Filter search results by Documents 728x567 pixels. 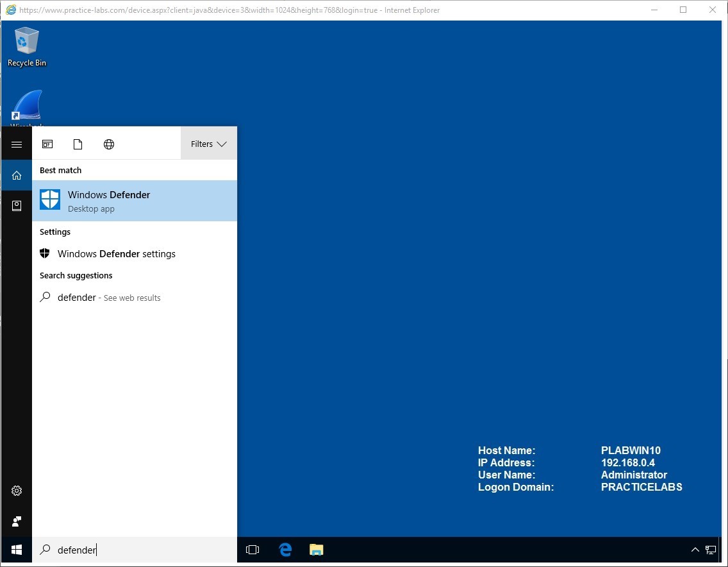pos(78,144)
